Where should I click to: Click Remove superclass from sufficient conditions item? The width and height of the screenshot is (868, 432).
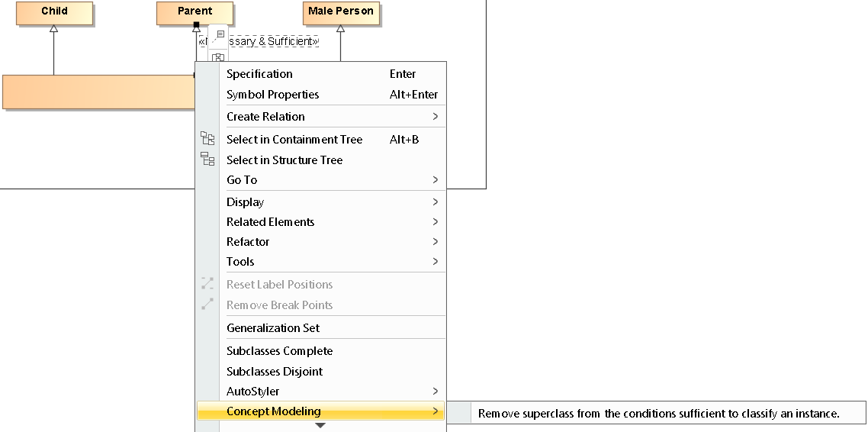[x=657, y=414]
